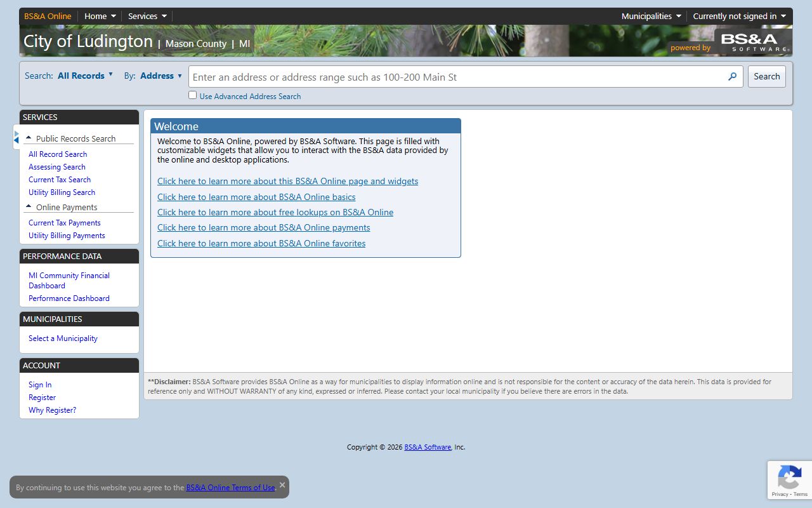Viewport: 812px width, 508px height.
Task: Go to Current Tax Payments
Action: pyautogui.click(x=65, y=223)
